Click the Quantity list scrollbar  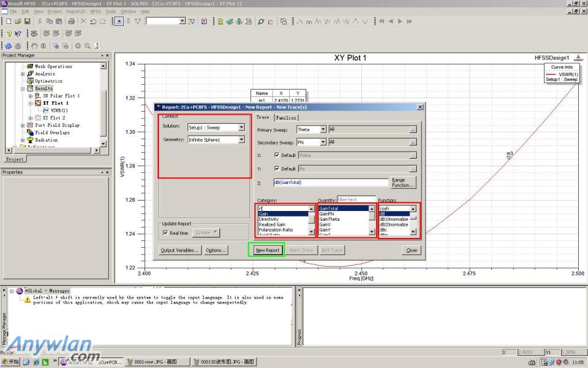372,220
